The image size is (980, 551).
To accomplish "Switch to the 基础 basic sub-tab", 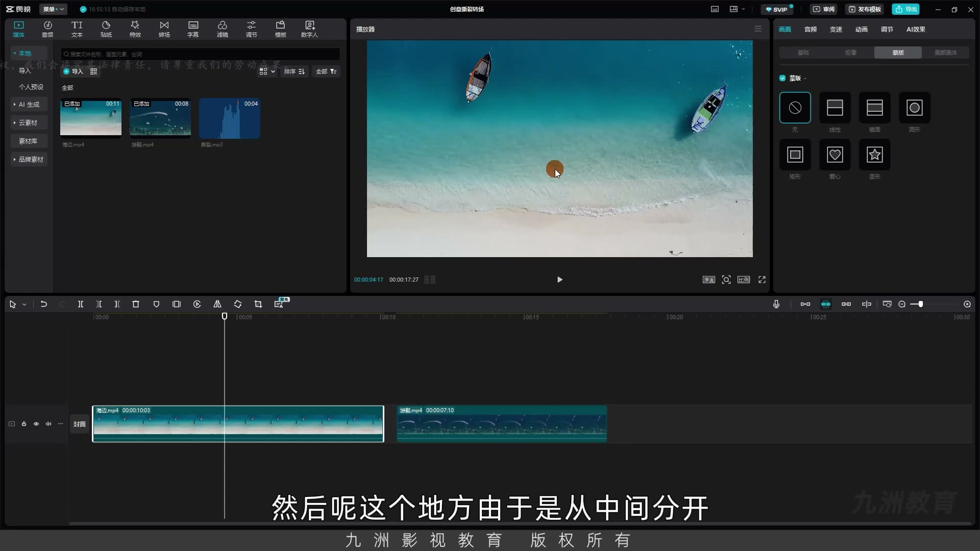I will click(x=803, y=53).
